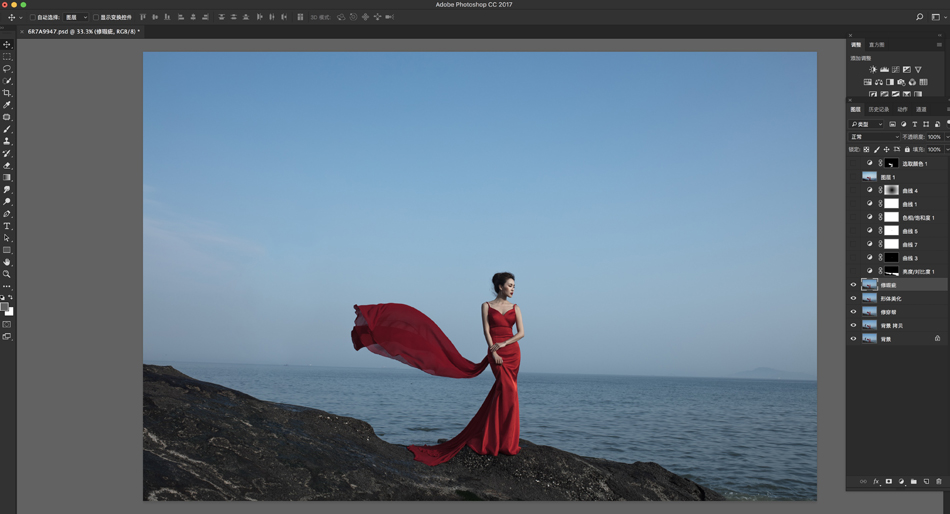Screen dimensions: 950x514
Task: Open the 正常 blend mode dropdown
Action: click(873, 137)
